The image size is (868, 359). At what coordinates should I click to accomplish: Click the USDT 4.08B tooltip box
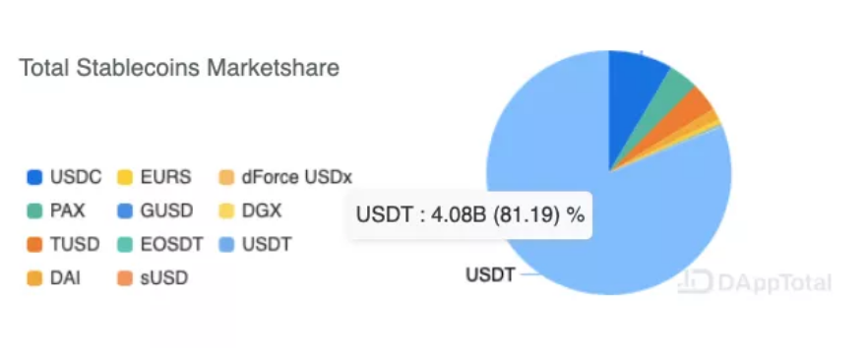(470, 215)
